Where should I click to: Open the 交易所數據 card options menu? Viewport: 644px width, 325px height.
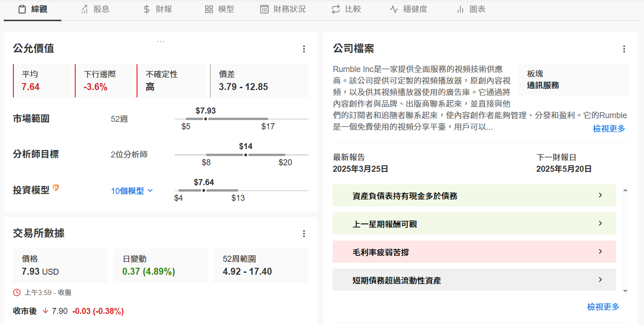304,234
